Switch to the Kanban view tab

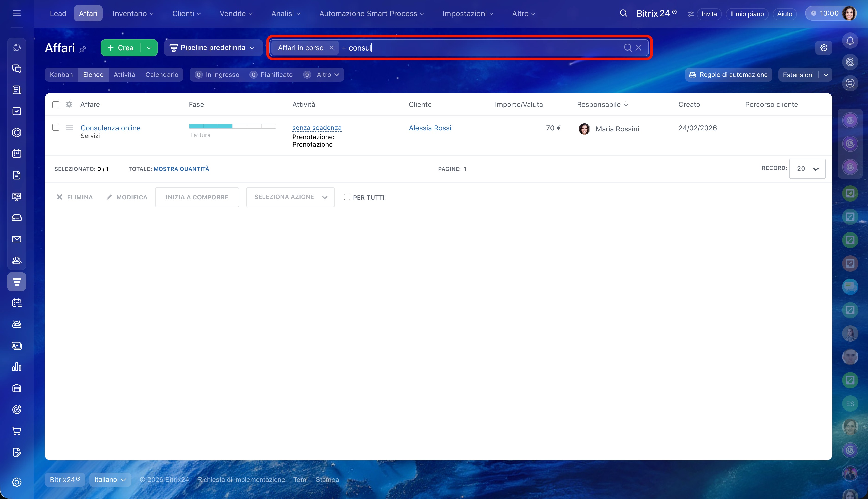[61, 75]
